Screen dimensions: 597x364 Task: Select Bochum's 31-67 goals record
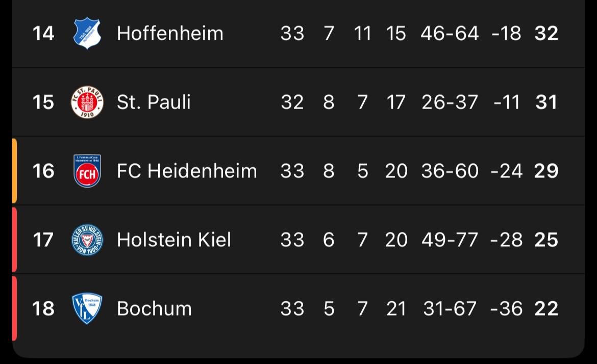(x=450, y=308)
